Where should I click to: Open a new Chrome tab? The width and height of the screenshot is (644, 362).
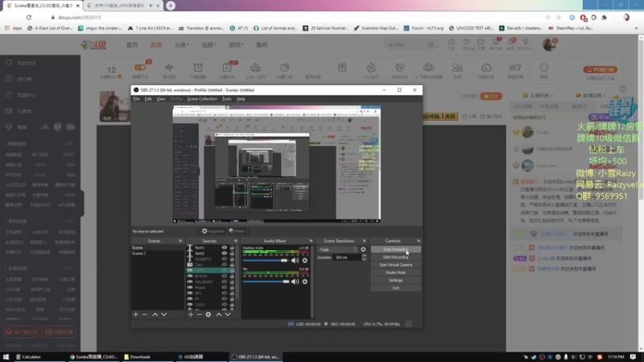click(171, 6)
